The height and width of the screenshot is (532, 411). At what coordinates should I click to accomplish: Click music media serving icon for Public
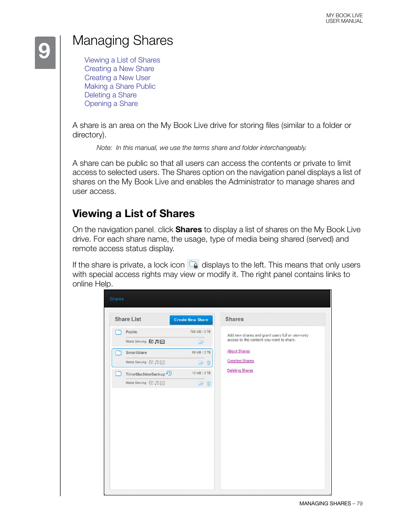[157, 342]
